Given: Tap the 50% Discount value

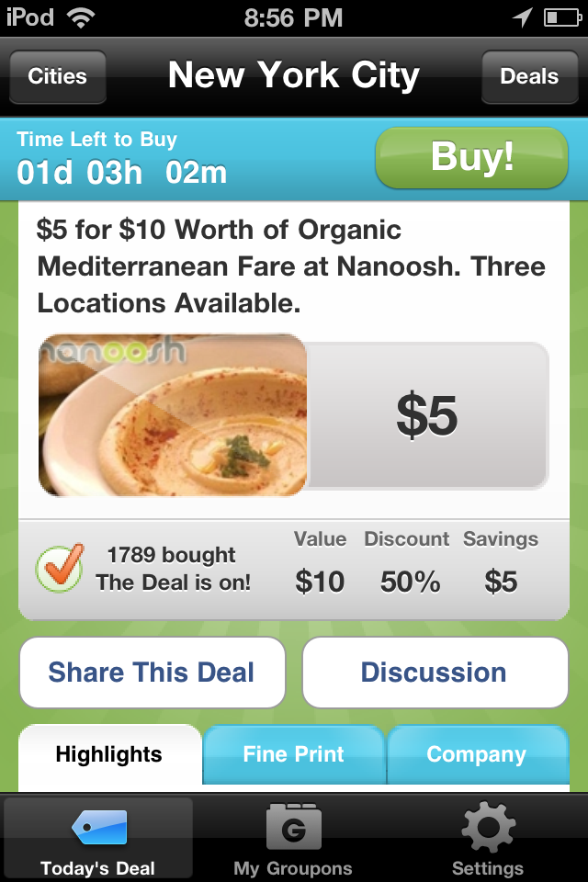Looking at the screenshot, I should 410,582.
